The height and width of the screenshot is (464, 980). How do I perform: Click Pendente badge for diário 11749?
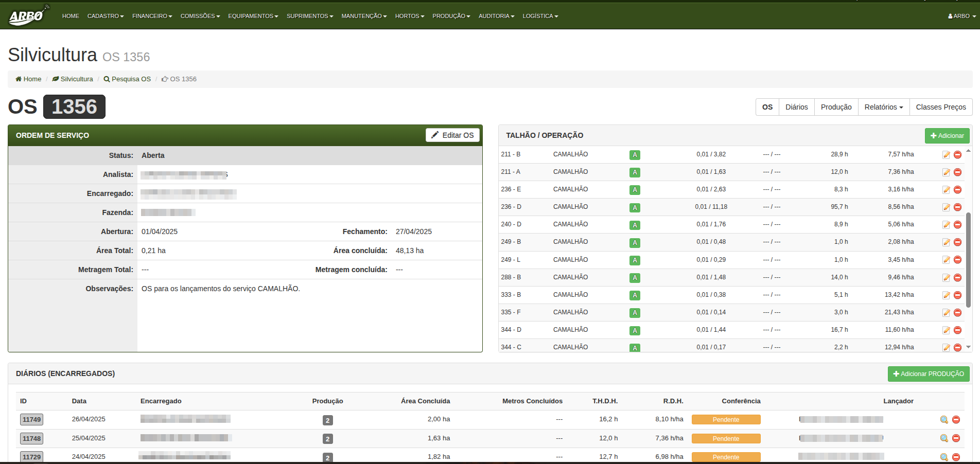tap(726, 420)
